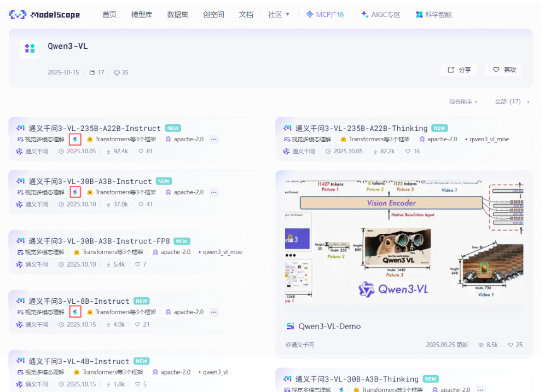Click download icon beside 82.2k
Image resolution: width=545 pixels, height=392 pixels.
pos(375,151)
